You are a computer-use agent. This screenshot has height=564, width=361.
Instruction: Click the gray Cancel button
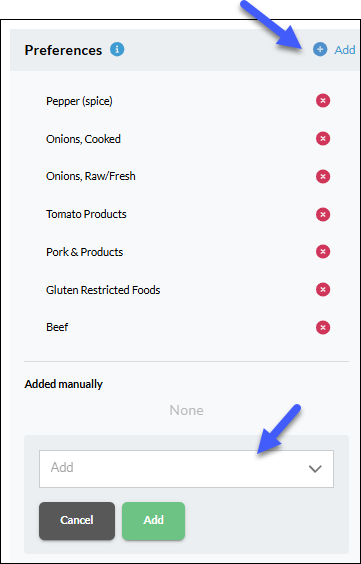click(77, 521)
